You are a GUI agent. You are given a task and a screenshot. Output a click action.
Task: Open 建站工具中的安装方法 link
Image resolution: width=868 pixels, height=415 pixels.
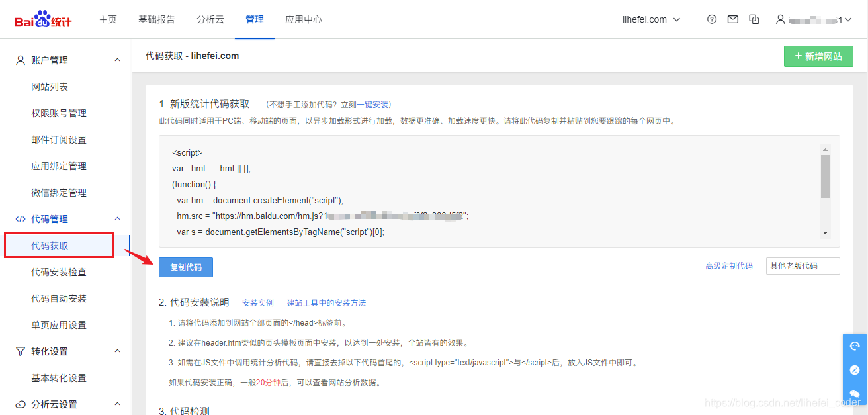click(326, 303)
